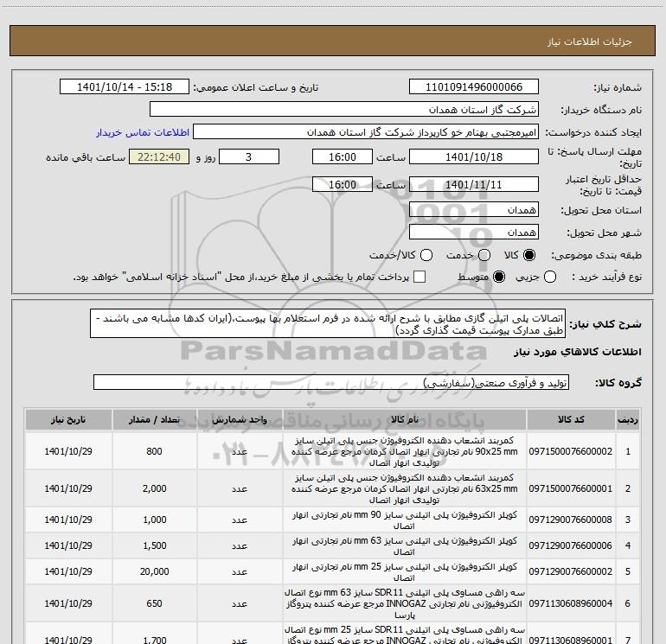Screen dimensions: 666x644
Task: Click the نام کالا column header
Action: 405,419
